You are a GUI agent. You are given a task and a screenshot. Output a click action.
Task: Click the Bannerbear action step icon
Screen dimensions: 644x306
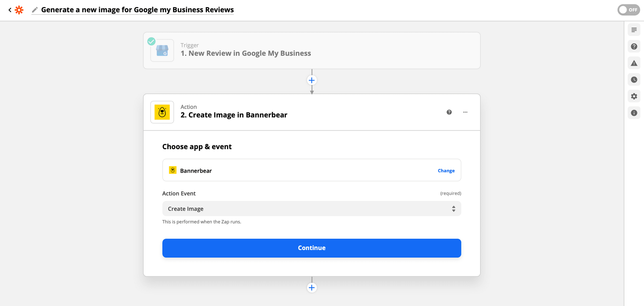[x=162, y=112]
